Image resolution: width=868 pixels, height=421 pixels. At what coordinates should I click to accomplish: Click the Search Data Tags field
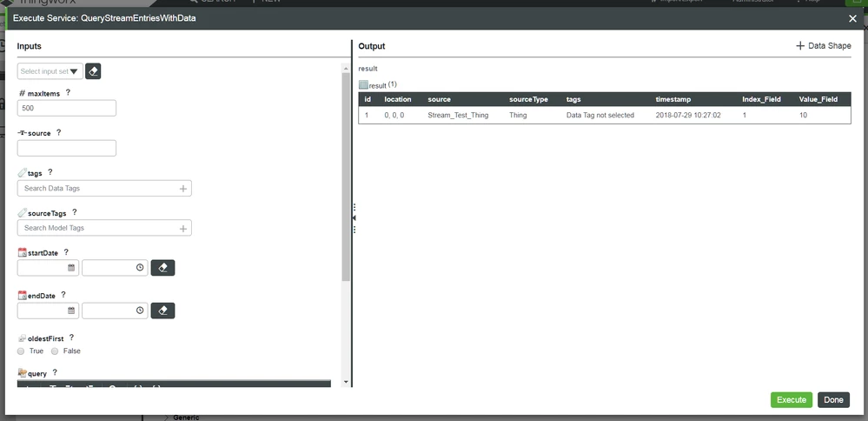[x=104, y=189]
